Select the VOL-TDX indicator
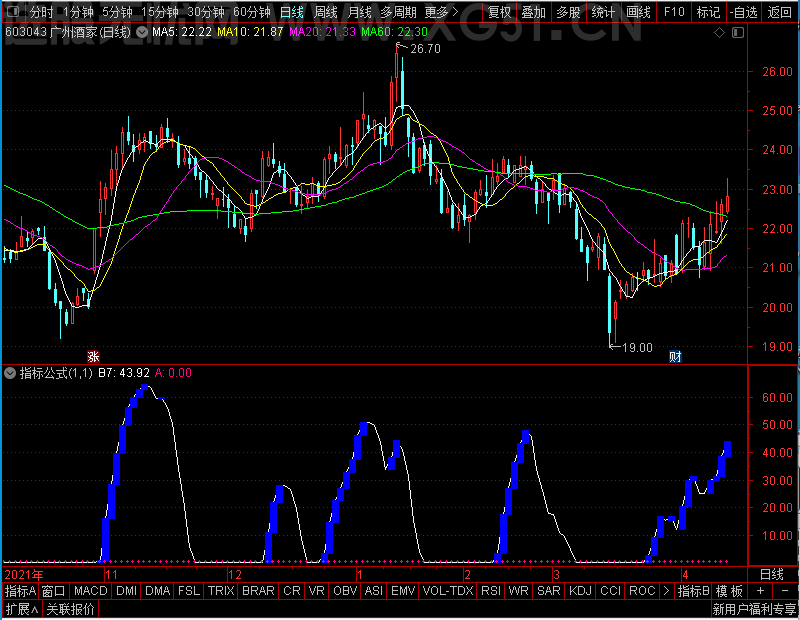Image resolution: width=800 pixels, height=620 pixels. [x=448, y=591]
